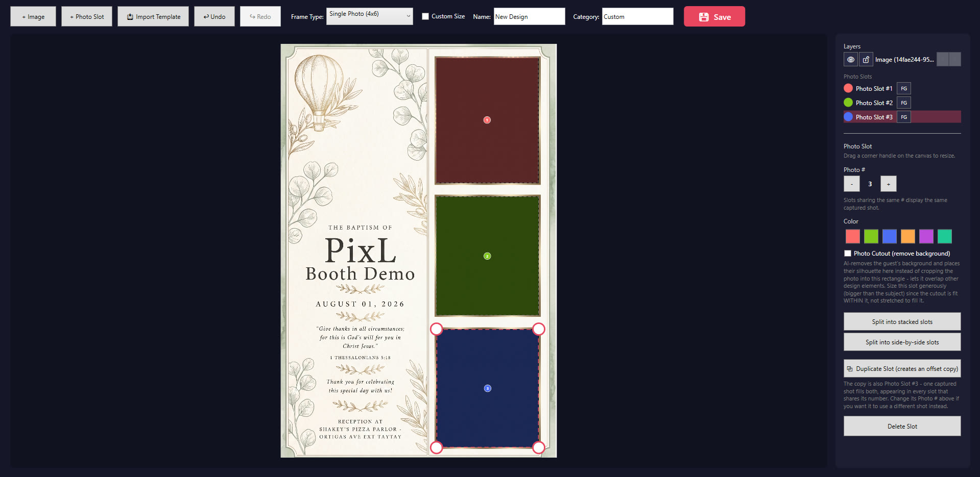This screenshot has height=477, width=980.
Task: Click the bottom-right resize handle of slot 3
Action: (x=539, y=447)
